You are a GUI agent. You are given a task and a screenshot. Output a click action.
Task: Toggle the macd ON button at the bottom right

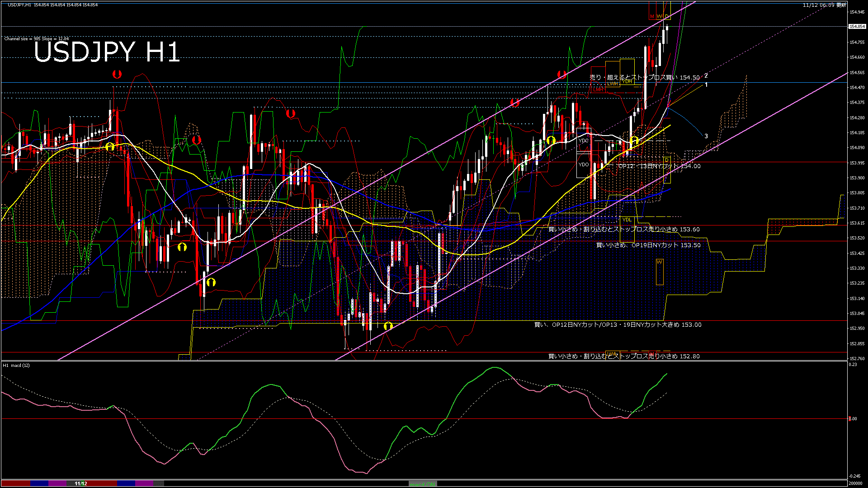422,484
